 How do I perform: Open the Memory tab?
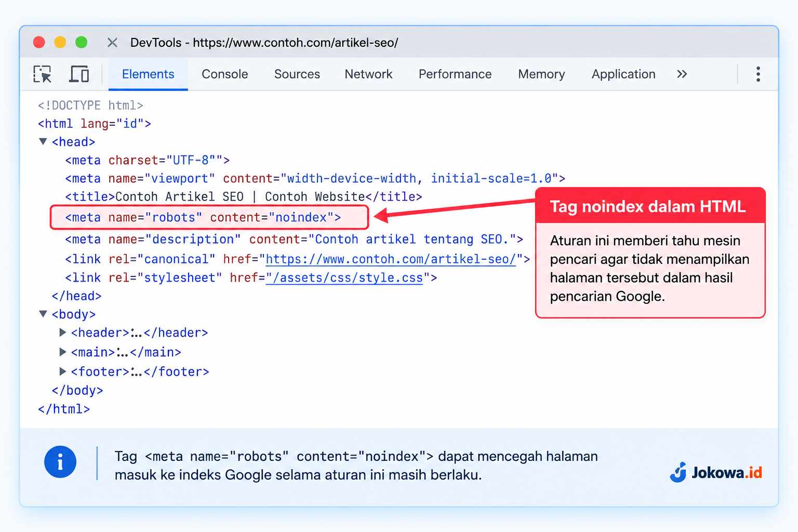pyautogui.click(x=541, y=74)
